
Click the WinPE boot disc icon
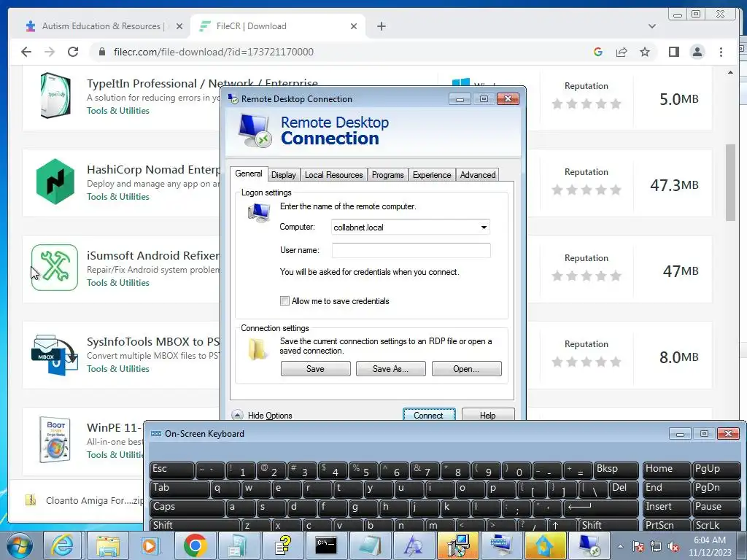tap(55, 440)
